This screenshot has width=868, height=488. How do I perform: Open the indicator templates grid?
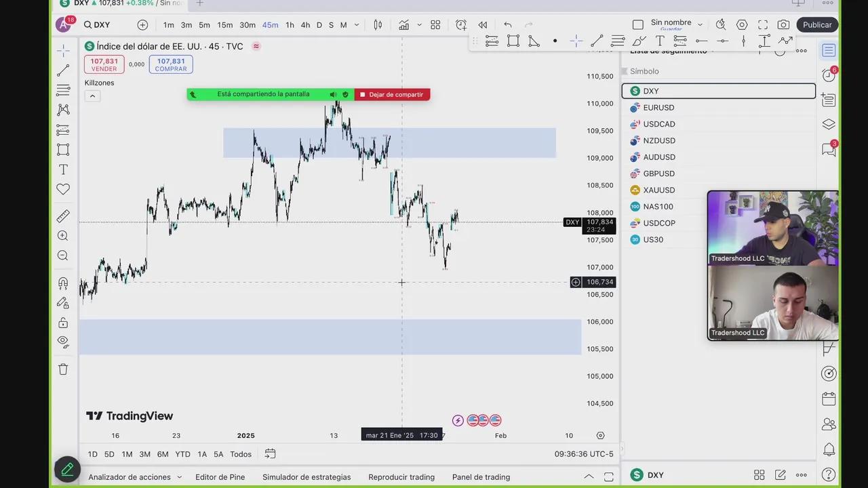pos(435,25)
